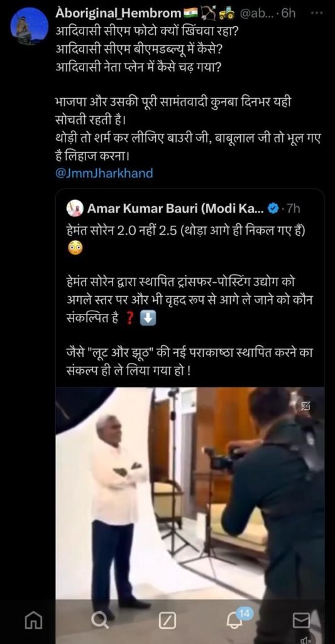
Task: Open the Messages envelope tab
Action: (301, 621)
